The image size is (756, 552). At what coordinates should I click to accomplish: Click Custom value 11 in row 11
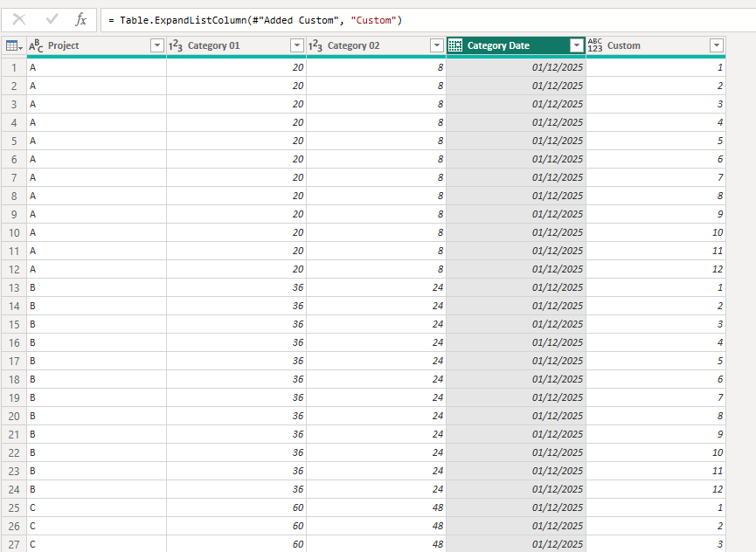click(x=655, y=252)
